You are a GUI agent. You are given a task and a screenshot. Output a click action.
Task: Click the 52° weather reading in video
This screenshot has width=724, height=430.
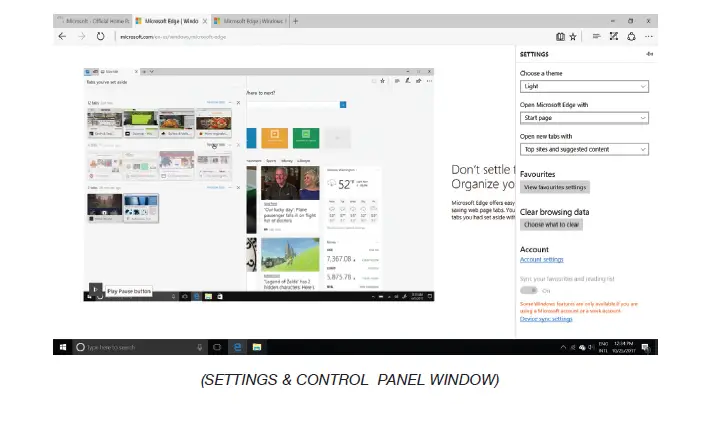pos(347,185)
